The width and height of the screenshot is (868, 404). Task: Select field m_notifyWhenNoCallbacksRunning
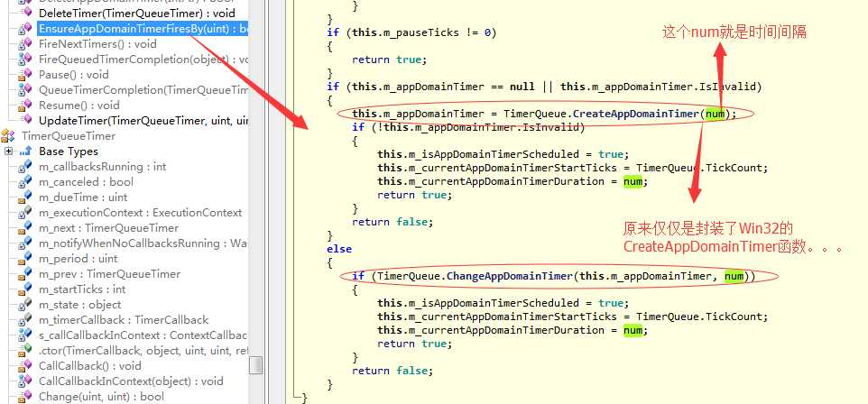point(143,243)
